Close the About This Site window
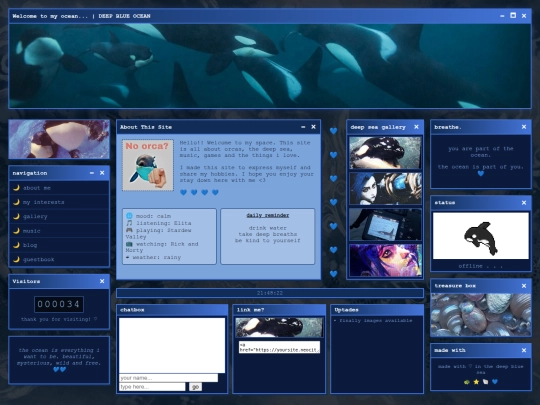Screen dimensions: 540x405 [313, 127]
